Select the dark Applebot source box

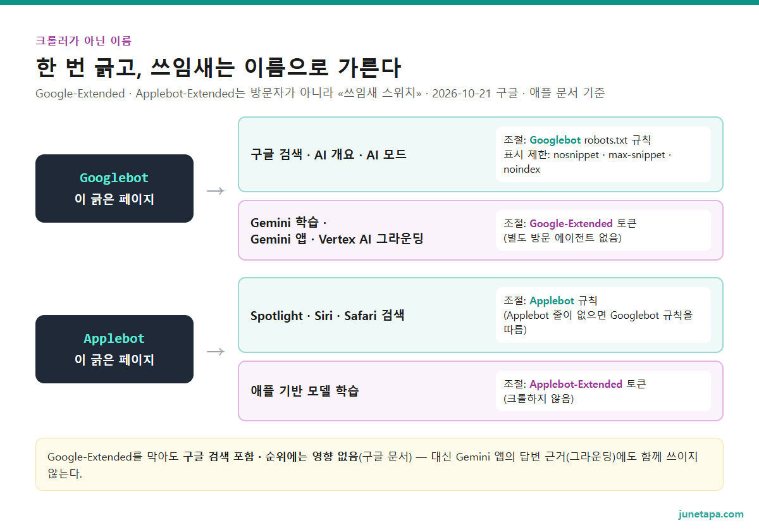[x=114, y=349]
